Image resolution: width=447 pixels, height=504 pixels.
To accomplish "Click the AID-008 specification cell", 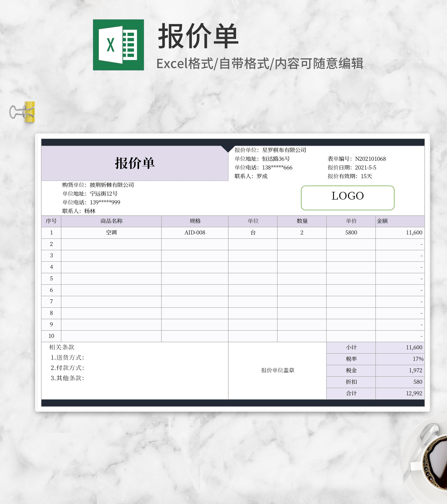I will (195, 232).
